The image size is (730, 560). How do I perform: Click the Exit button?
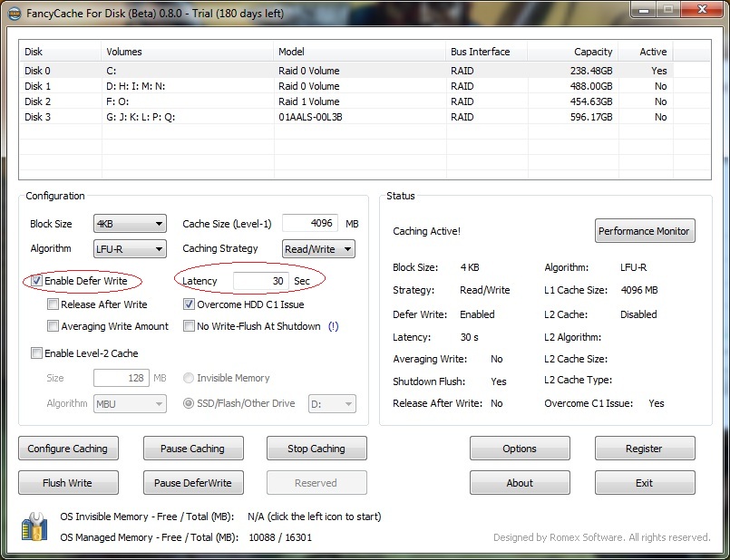click(645, 483)
